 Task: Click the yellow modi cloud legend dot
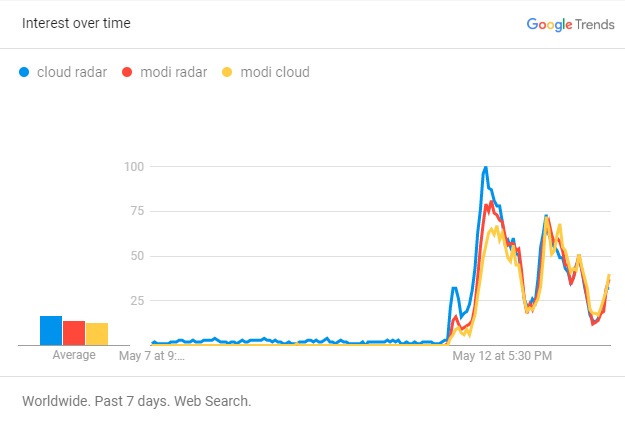point(227,72)
